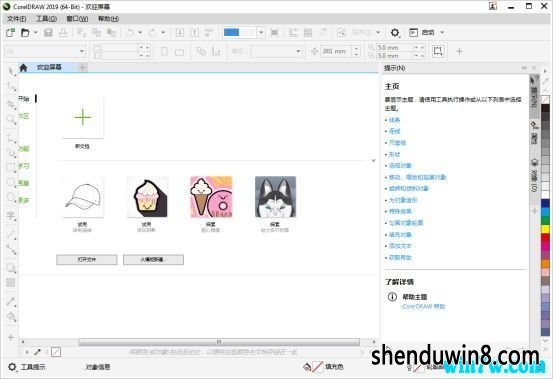Select the Interactive Fill bucket tool
The image size is (553, 379).
tap(11, 317)
